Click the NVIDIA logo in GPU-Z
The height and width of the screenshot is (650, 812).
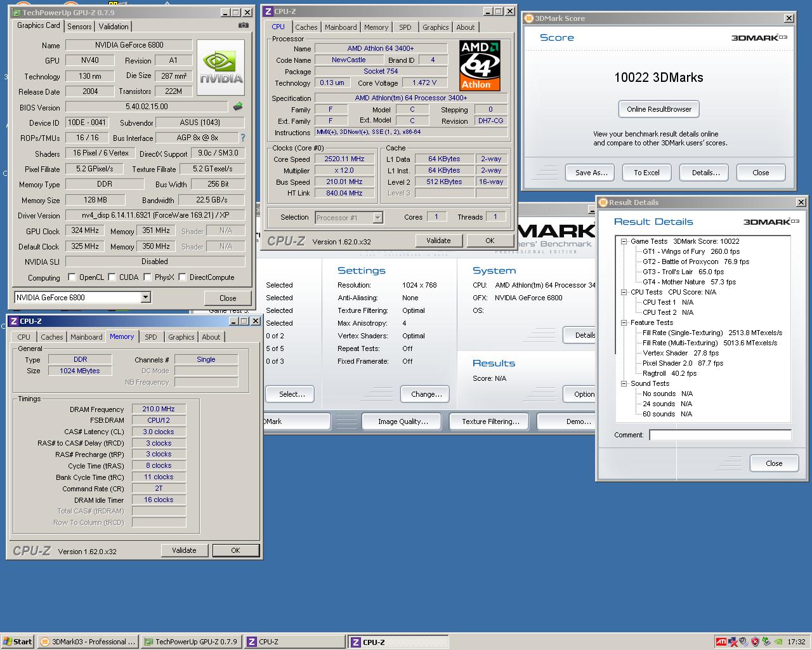(x=221, y=68)
